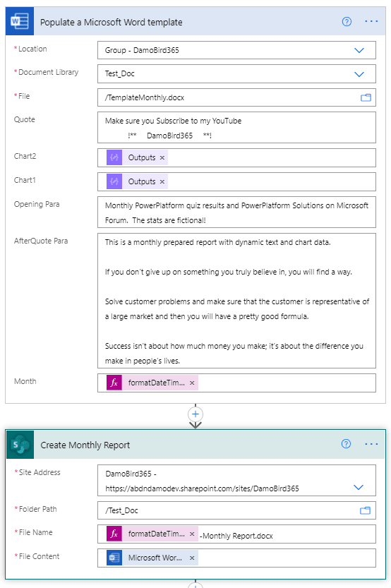Remove formatDateTime token from Month field

[x=192, y=383]
